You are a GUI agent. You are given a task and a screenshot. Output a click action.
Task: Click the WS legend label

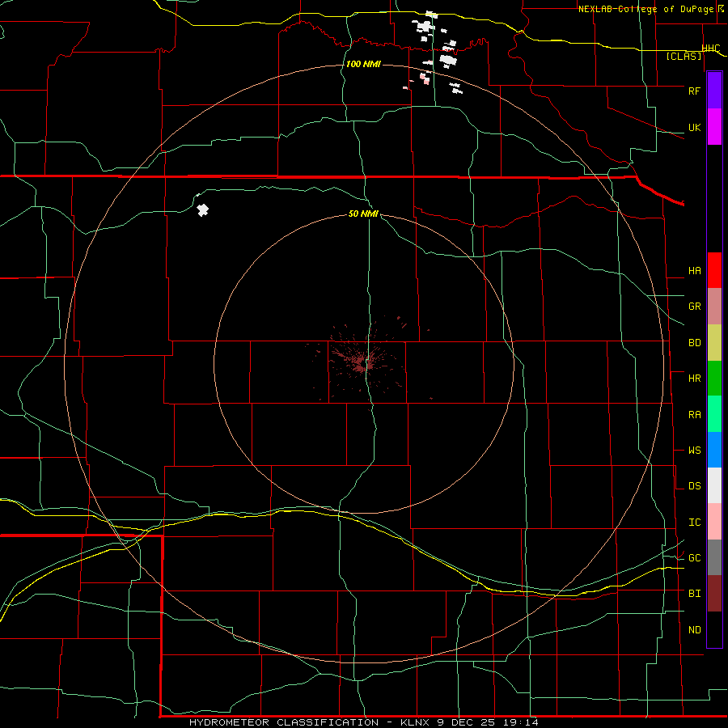click(x=694, y=451)
